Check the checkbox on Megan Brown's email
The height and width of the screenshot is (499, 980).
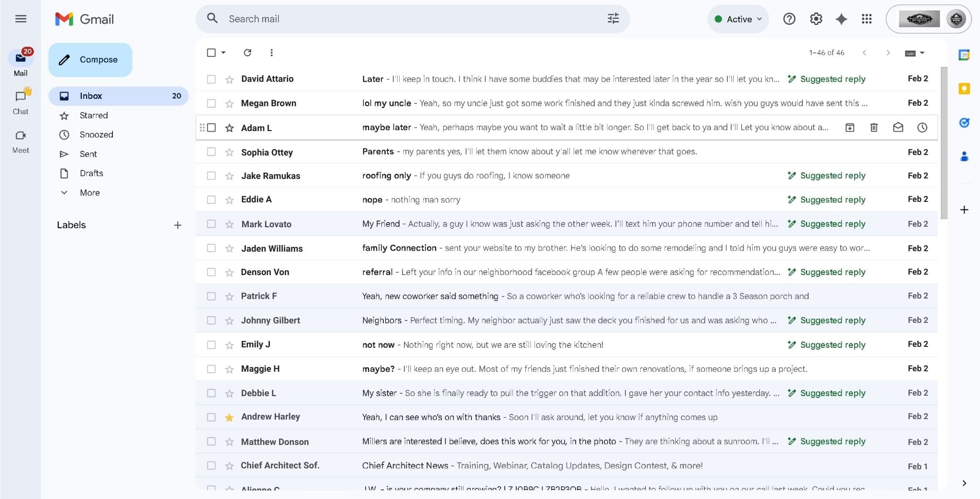pyautogui.click(x=212, y=103)
